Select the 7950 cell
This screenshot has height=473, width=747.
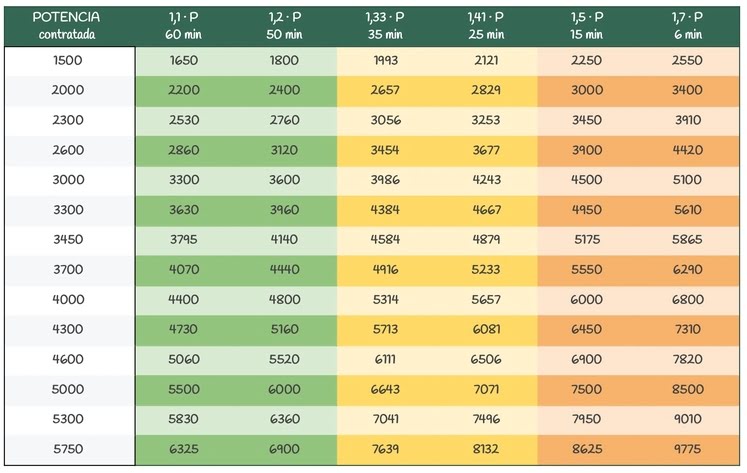586,419
